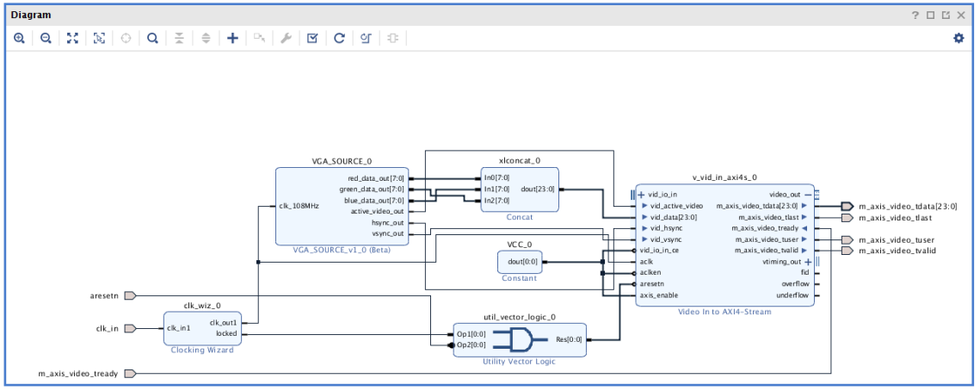Open diagram settings gear icon
This screenshot has width=980, height=391.
click(958, 39)
